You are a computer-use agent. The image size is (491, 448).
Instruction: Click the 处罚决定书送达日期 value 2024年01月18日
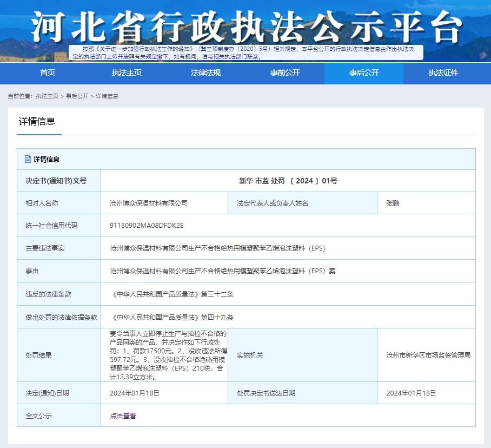click(411, 393)
